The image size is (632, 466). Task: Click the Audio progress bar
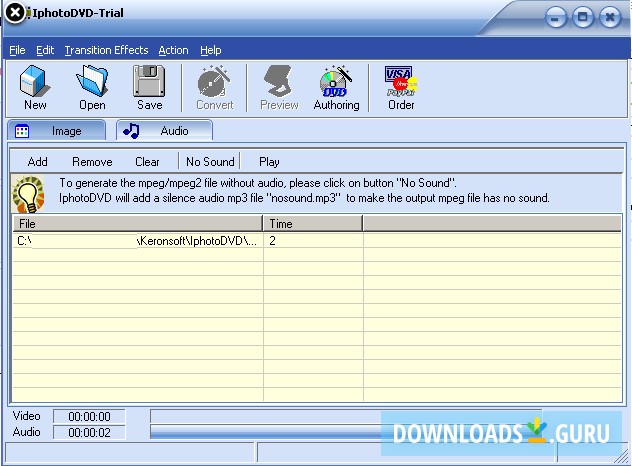point(346,432)
